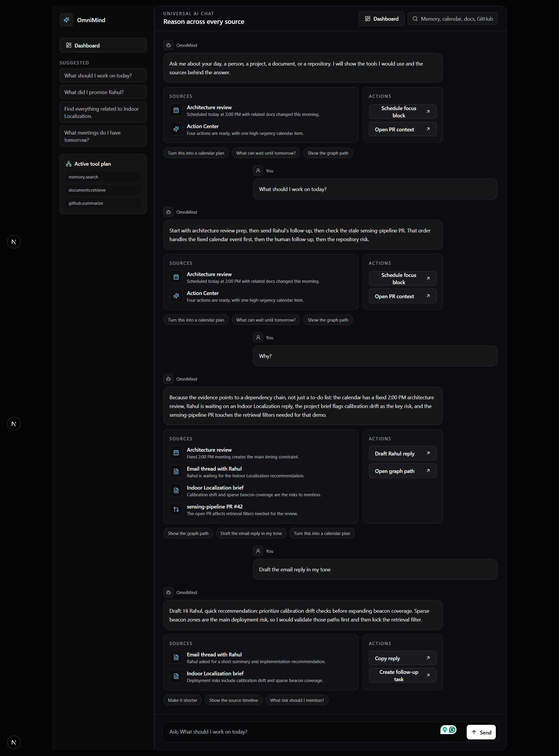Click the calendar icon beside the first Architecture review
Image resolution: width=559 pixels, height=756 pixels.
point(176,110)
